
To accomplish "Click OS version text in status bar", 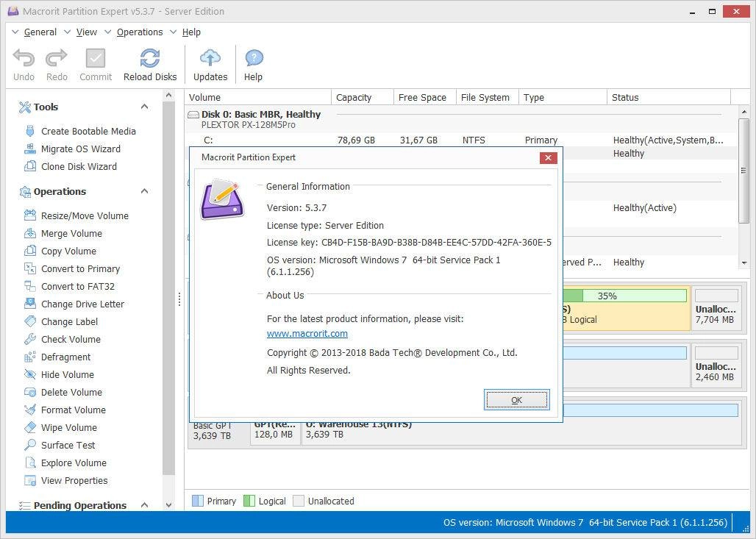I will (585, 523).
